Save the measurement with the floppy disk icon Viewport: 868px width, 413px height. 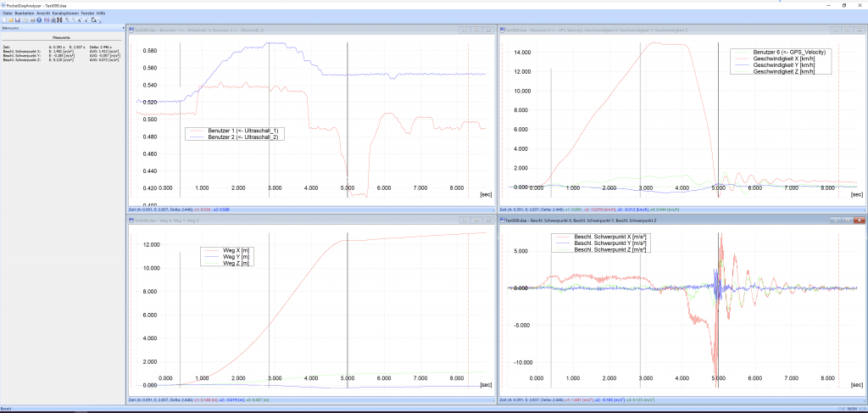18,20
